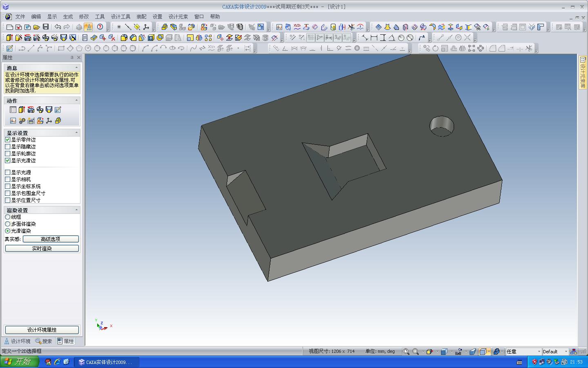Enable 显示坐标系统 checkbox

[7, 186]
